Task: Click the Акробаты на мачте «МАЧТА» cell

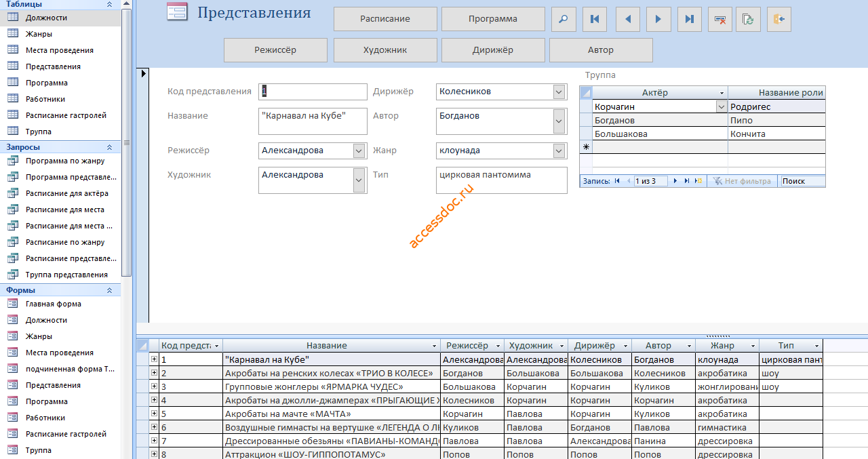Action: pos(332,414)
